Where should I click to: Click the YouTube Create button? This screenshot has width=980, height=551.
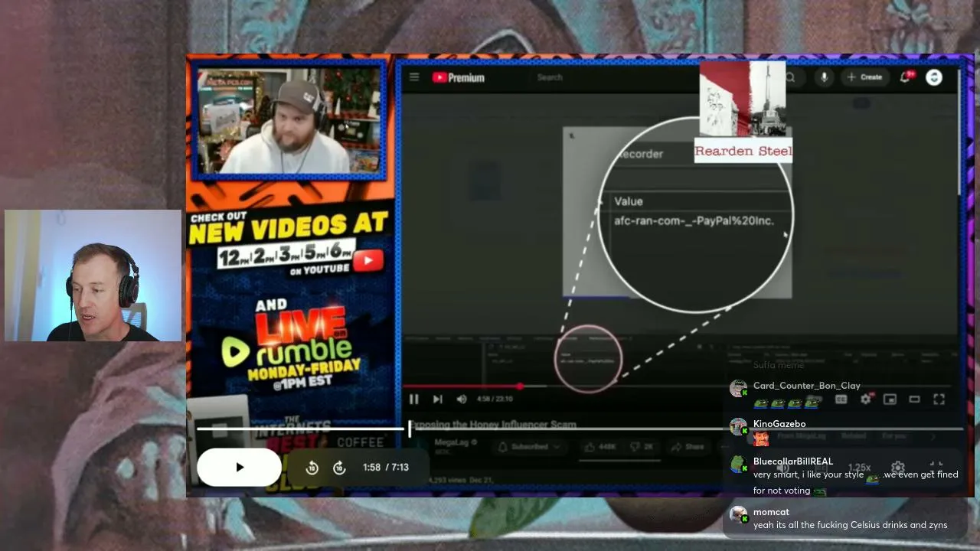coord(865,77)
